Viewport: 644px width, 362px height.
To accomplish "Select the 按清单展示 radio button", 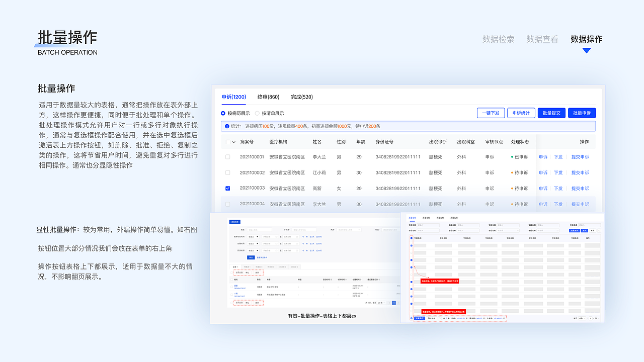I will [x=257, y=113].
